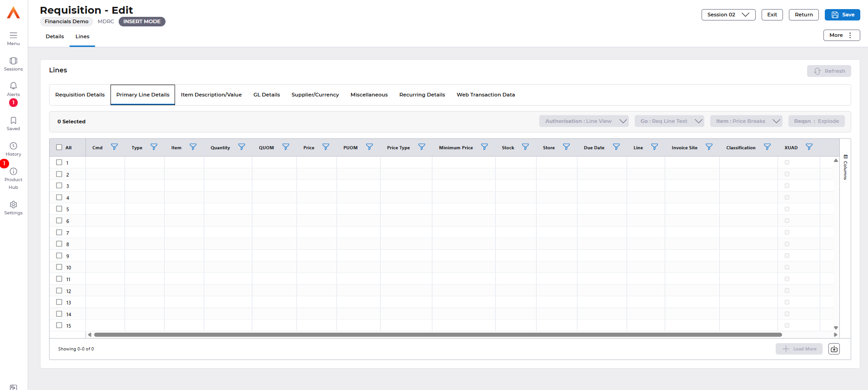Select row 5 checkbox
The image size is (868, 390).
click(59, 208)
